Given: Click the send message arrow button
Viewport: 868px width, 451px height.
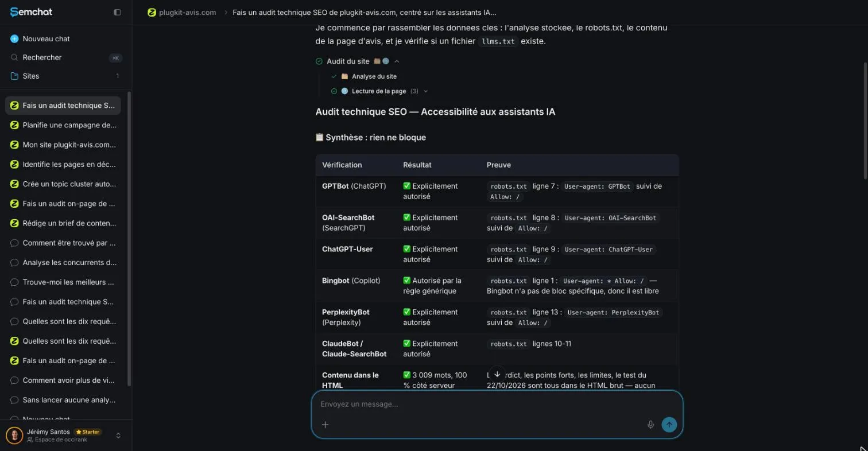Looking at the screenshot, I should pos(669,425).
